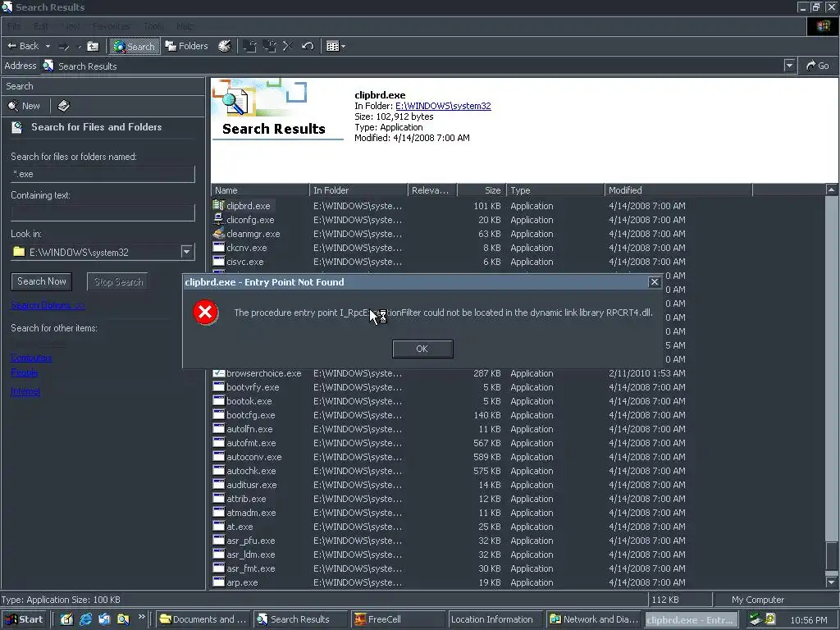Image resolution: width=840 pixels, height=630 pixels.
Task: Open the Forward button history dropdown arrow
Action: click(80, 47)
